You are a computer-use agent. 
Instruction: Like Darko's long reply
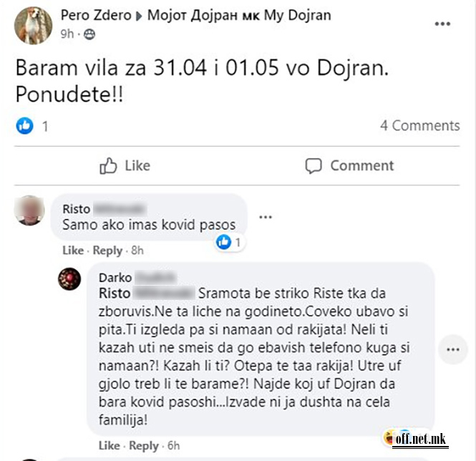110,445
